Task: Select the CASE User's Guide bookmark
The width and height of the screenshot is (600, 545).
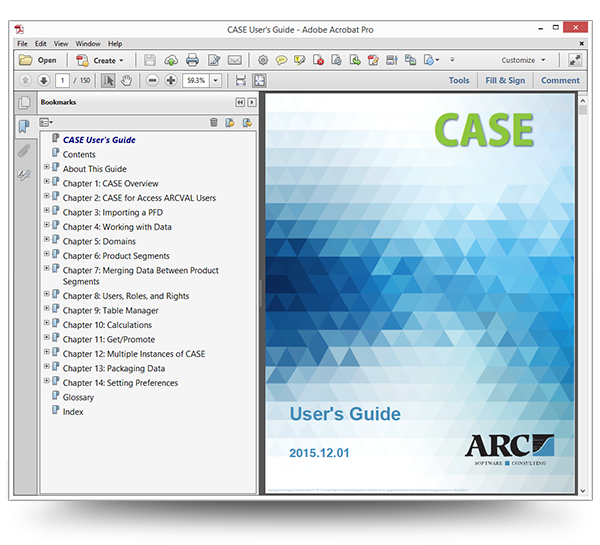Action: tap(99, 140)
